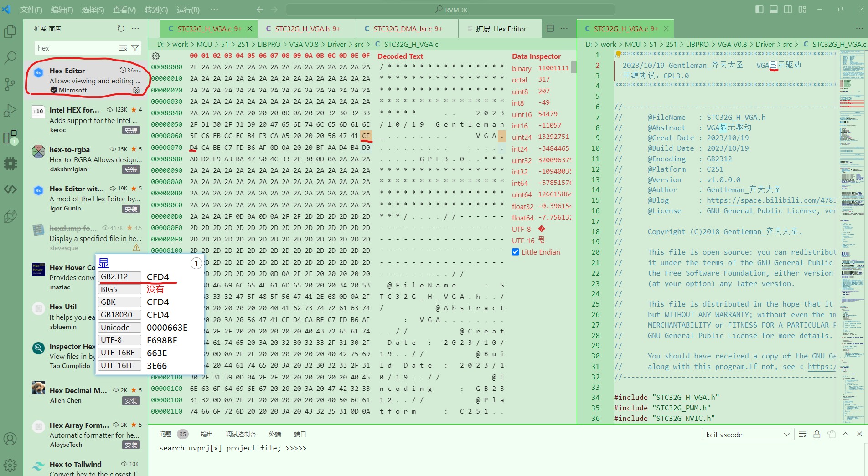
Task: Open the Manage gear in activity bar
Action: click(x=10, y=465)
